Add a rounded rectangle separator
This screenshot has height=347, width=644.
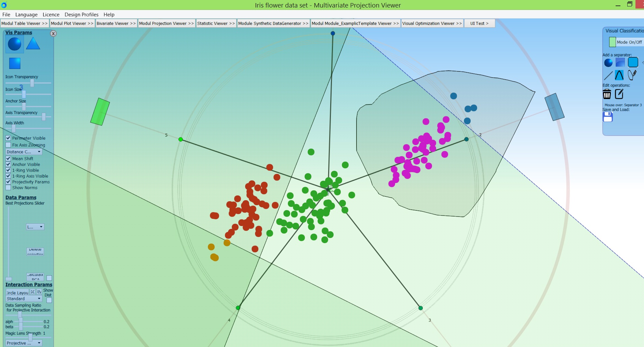pos(633,63)
